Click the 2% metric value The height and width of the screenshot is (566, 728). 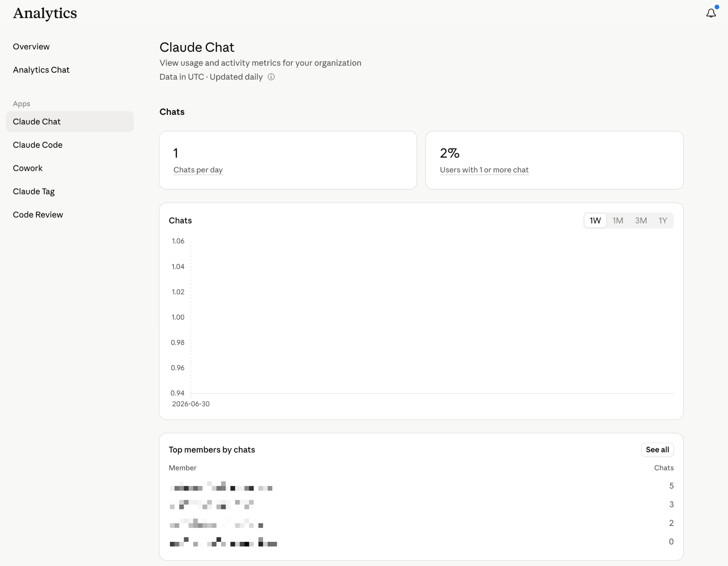(450, 153)
